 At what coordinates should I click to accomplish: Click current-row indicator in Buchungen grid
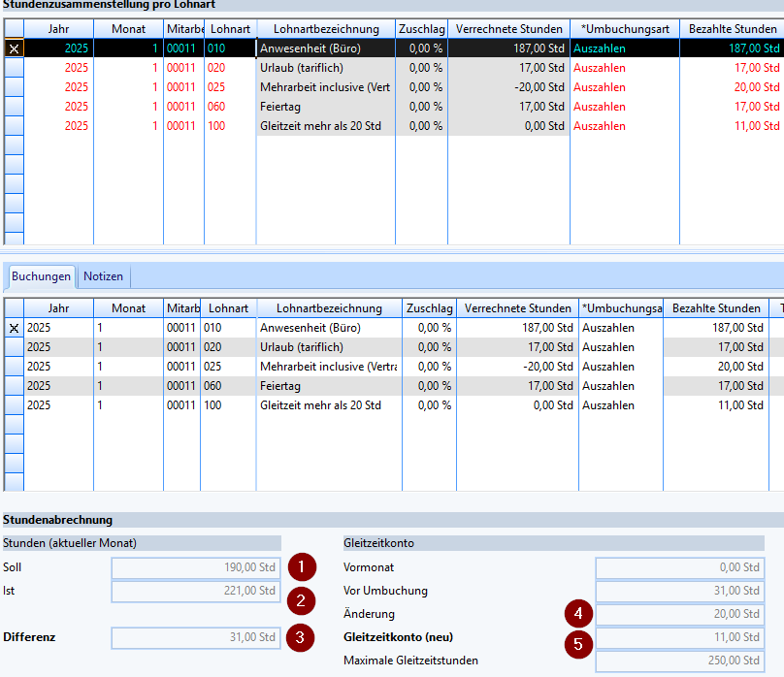(x=14, y=328)
